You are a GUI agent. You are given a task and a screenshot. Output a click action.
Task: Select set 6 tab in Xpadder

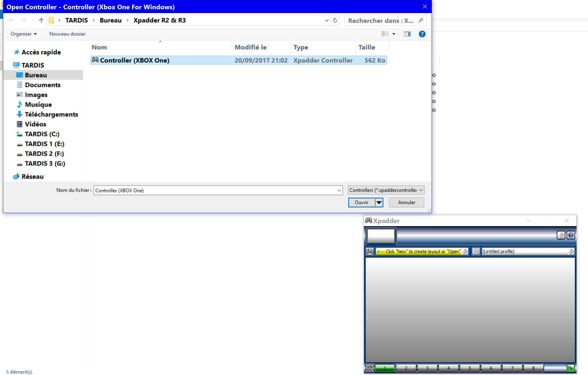(x=491, y=368)
